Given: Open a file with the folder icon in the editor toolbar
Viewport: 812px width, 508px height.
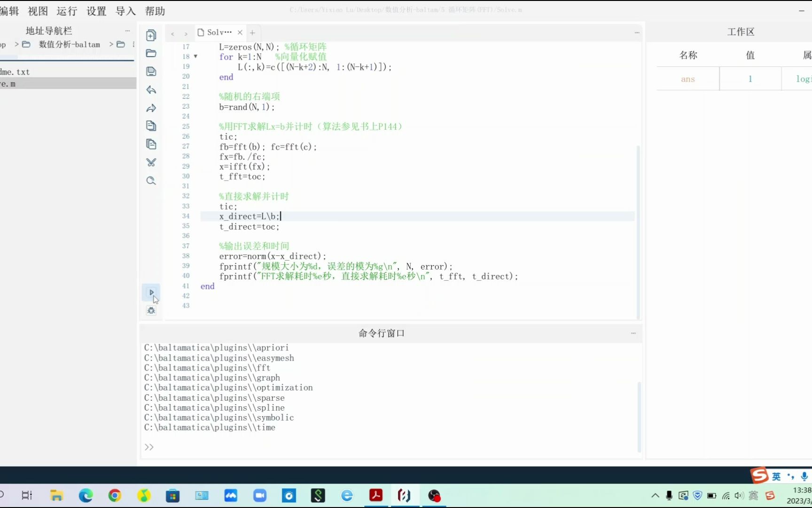Looking at the screenshot, I should click(151, 53).
